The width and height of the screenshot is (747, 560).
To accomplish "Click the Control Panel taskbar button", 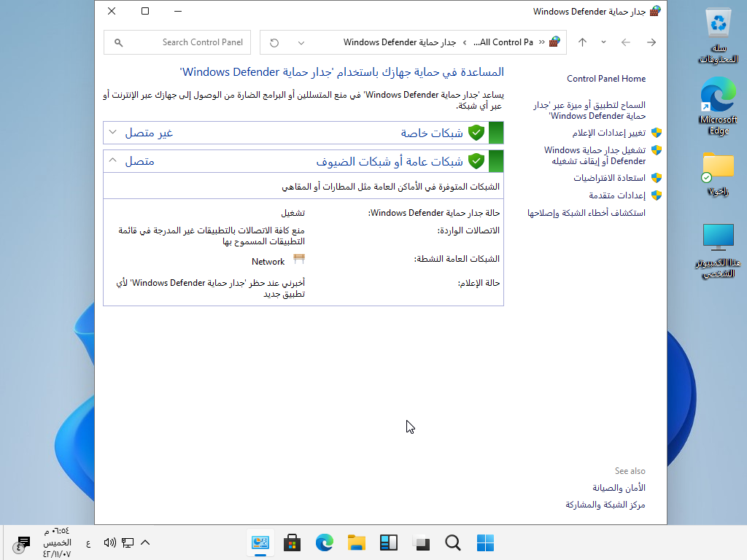I will pyautogui.click(x=260, y=542).
